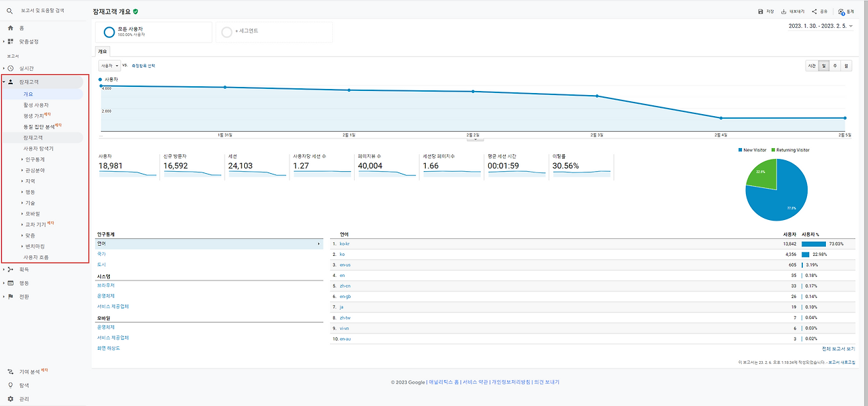Open 평생 가치 beta report
This screenshot has width=868, height=406.
(x=37, y=115)
